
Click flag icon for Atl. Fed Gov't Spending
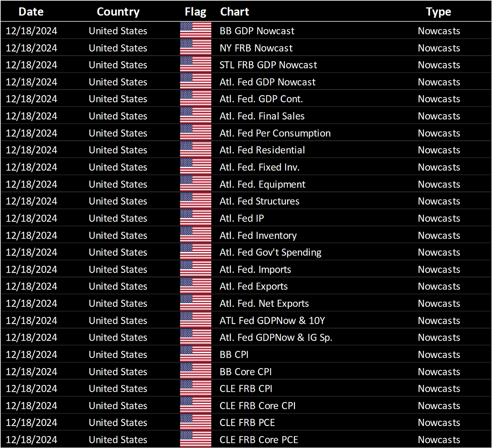point(196,252)
